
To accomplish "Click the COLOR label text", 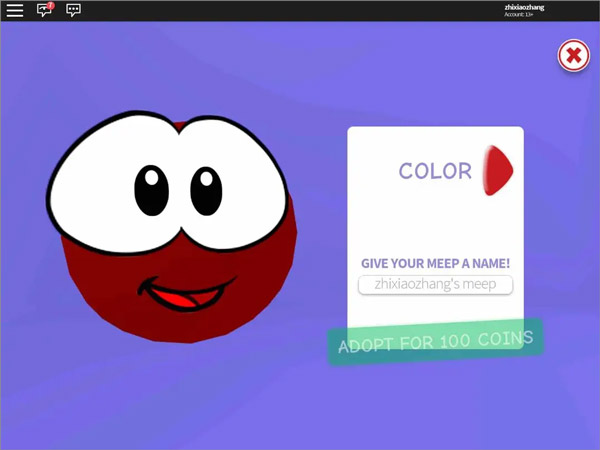I will click(435, 171).
